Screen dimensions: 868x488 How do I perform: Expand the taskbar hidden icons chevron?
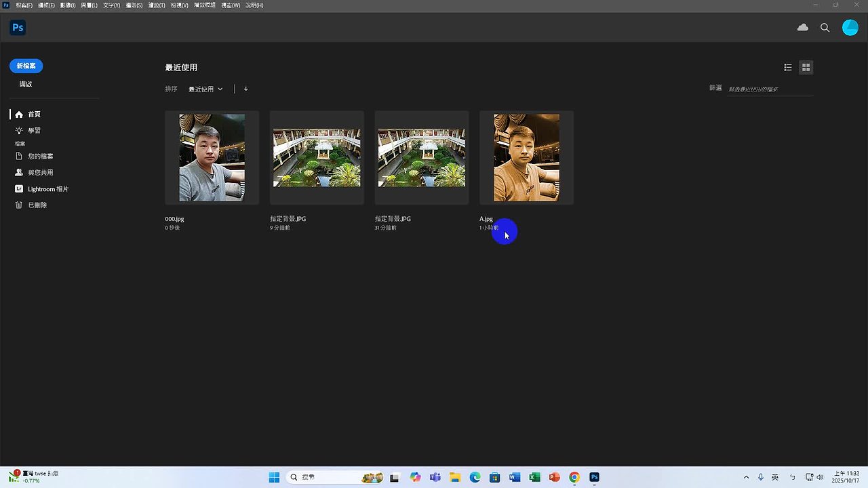[x=747, y=476]
